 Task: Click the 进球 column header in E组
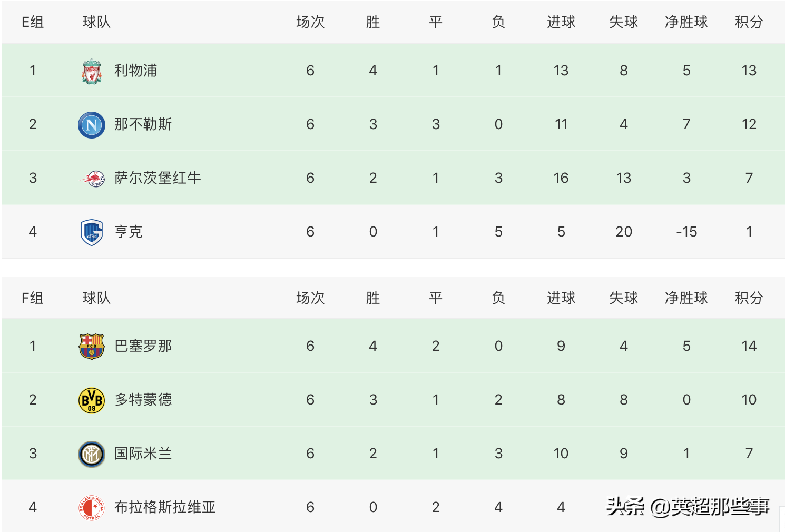pyautogui.click(x=561, y=22)
